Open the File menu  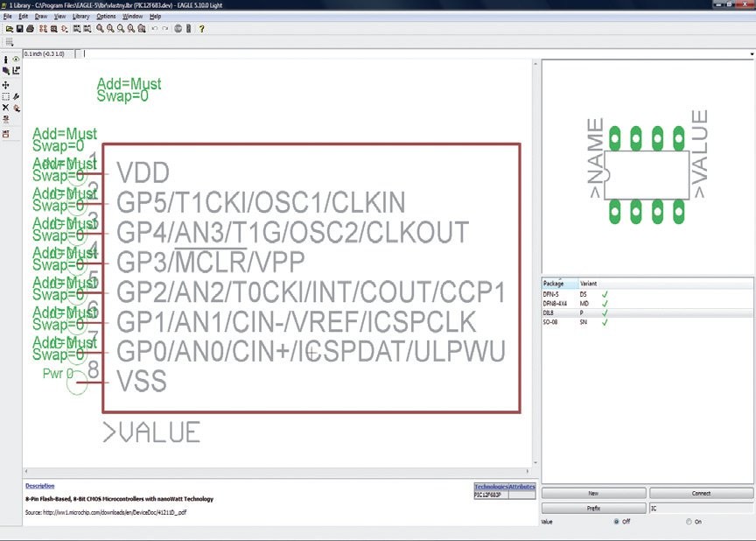pos(8,17)
